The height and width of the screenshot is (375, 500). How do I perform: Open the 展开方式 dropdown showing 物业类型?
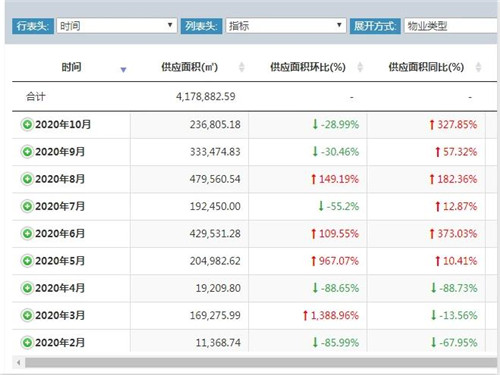[x=451, y=26]
